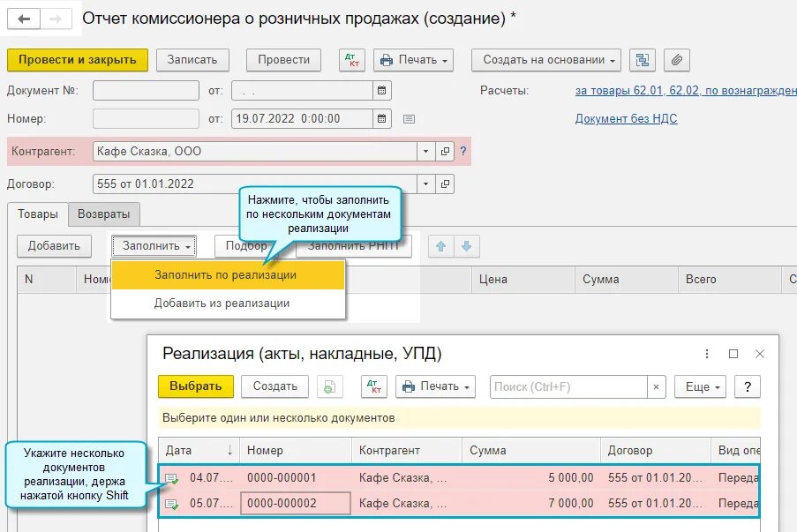Open calendar for 19.07.2022 date field
Image resolution: width=797 pixels, height=532 pixels.
click(381, 119)
